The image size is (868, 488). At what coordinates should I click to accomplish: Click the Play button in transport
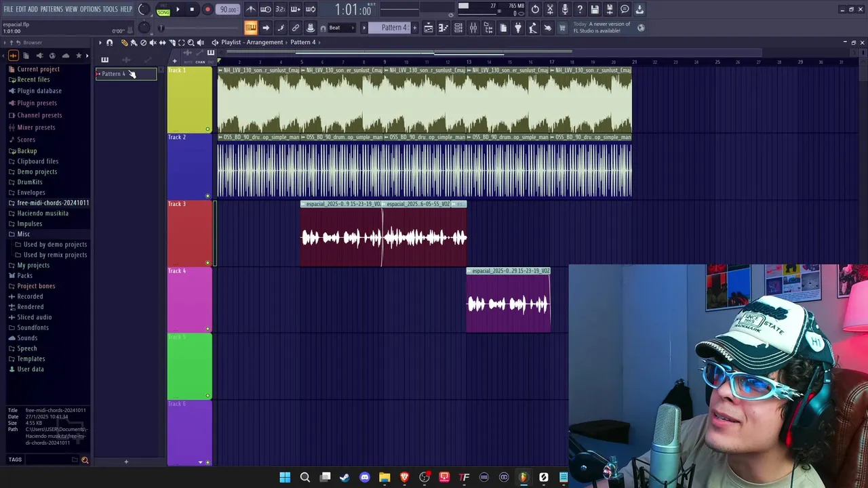click(x=178, y=9)
